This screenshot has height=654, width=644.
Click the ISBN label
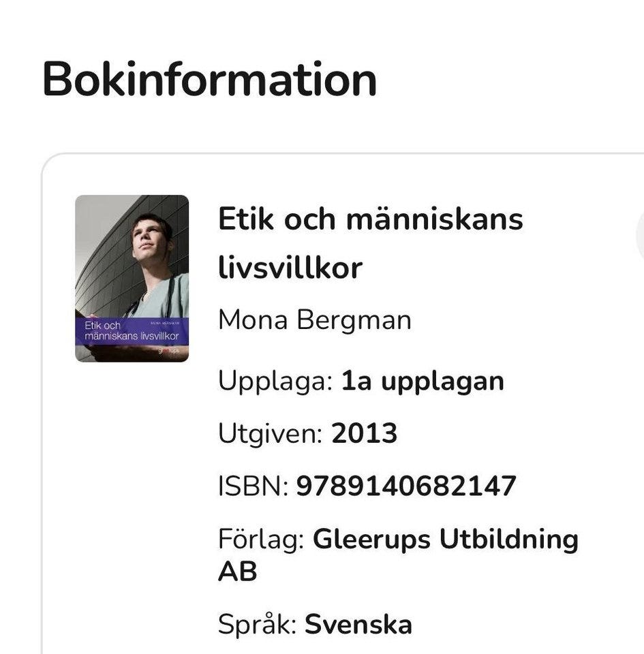tap(253, 486)
